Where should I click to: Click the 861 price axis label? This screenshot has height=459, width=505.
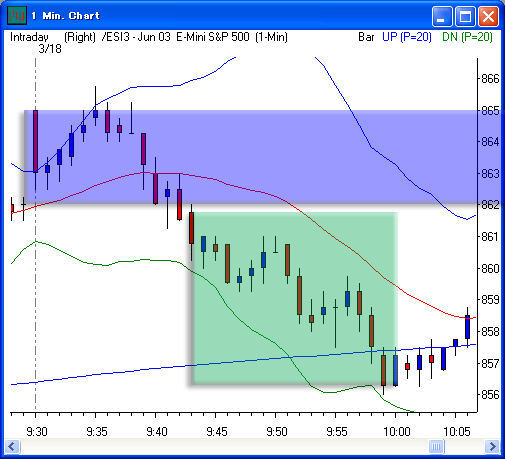(490, 237)
